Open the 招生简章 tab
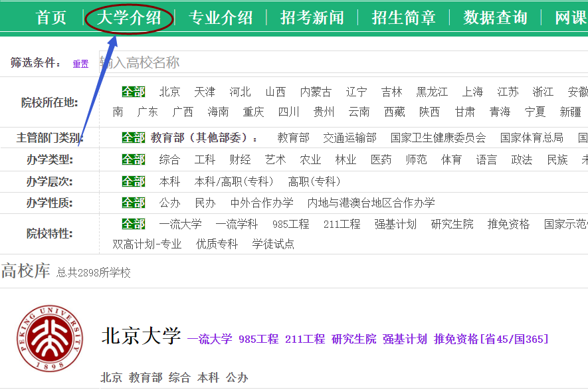588x390 pixels. 403,18
